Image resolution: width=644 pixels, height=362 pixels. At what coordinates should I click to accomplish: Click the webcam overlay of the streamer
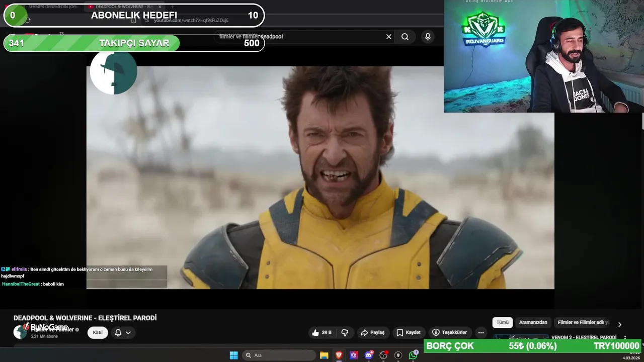[x=544, y=56]
